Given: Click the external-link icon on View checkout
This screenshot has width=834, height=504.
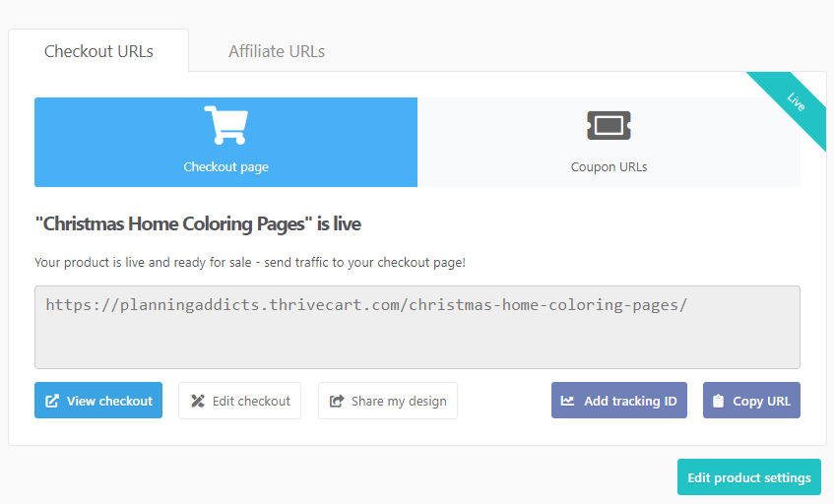Looking at the screenshot, I should coord(51,401).
